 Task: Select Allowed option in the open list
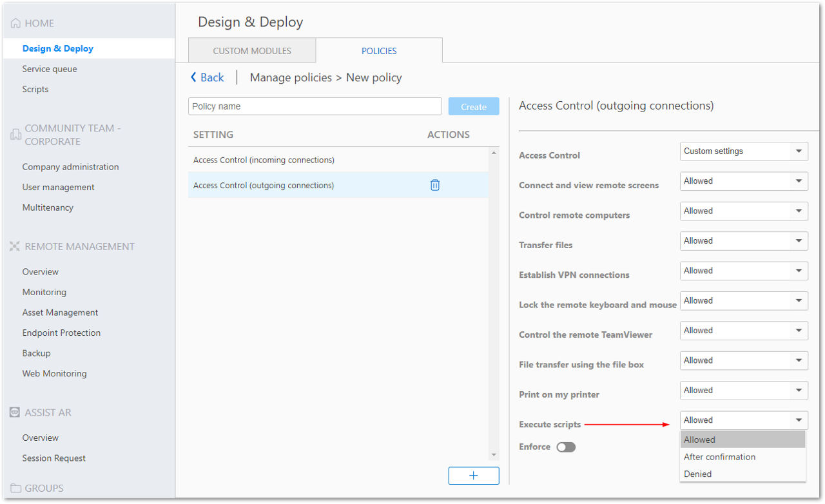742,440
